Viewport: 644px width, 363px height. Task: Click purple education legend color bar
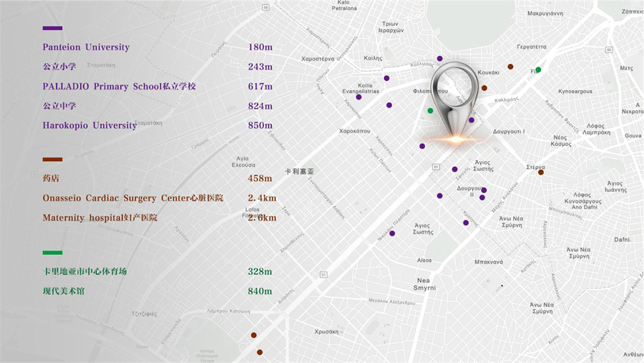click(x=52, y=29)
